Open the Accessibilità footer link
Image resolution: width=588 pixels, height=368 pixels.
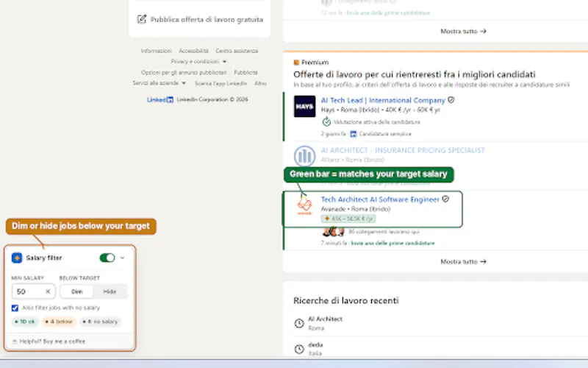[x=193, y=51]
